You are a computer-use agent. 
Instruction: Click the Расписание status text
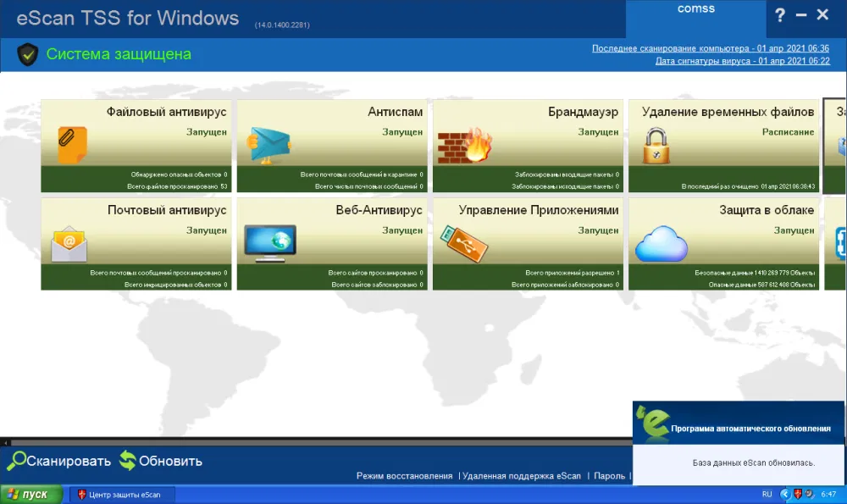788,132
